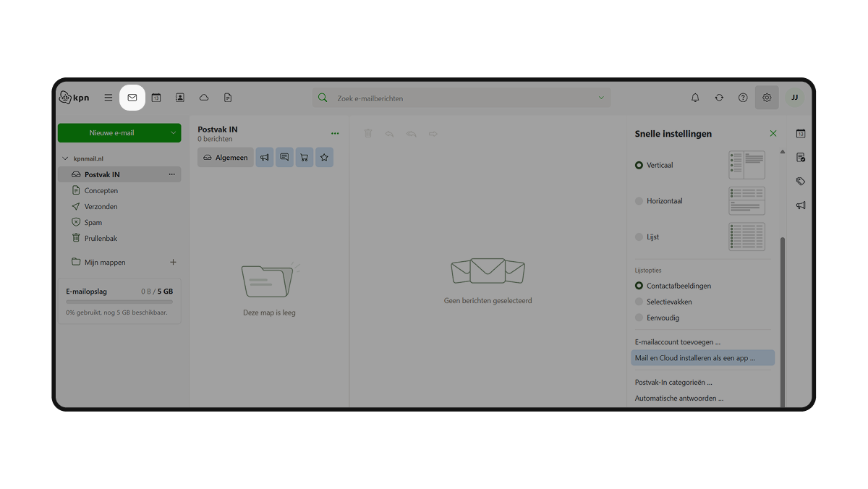868x489 pixels.
Task: Open the help question mark icon
Action: [743, 98]
